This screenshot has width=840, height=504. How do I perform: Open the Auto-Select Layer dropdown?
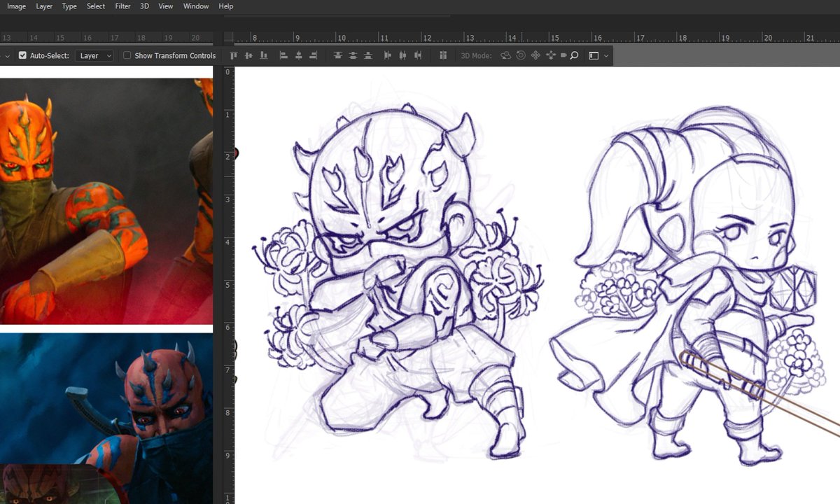(95, 55)
